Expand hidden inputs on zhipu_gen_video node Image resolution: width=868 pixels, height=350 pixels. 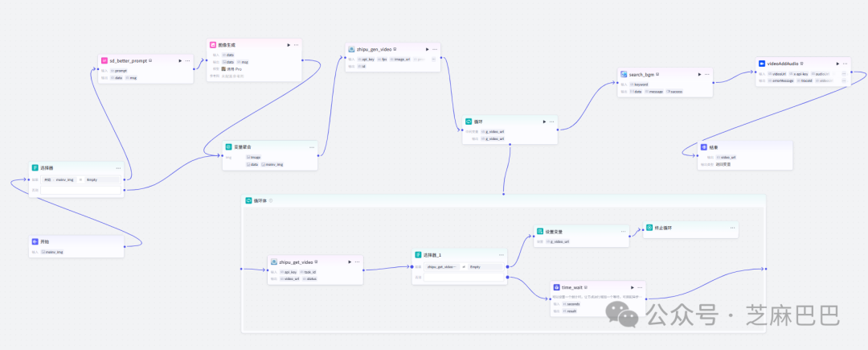click(434, 59)
